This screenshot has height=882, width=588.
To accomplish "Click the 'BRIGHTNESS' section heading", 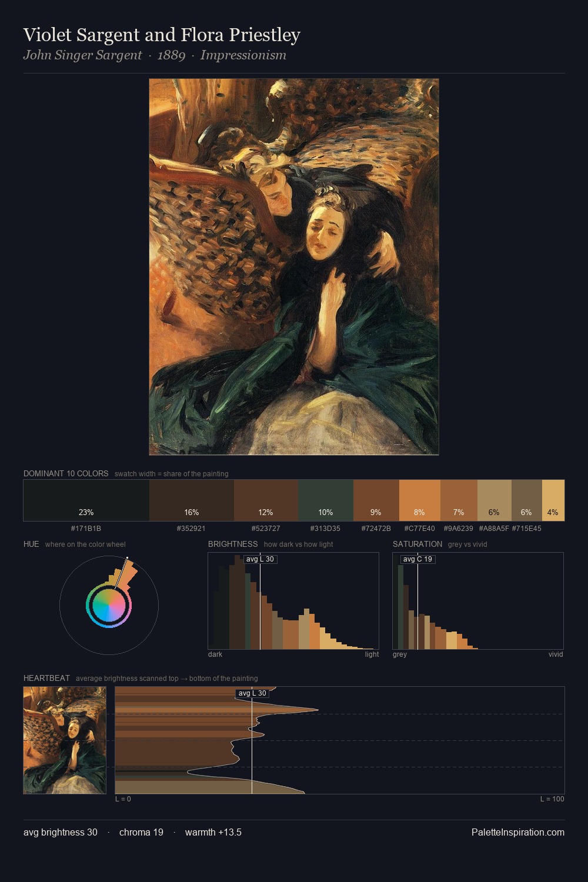I will [233, 544].
